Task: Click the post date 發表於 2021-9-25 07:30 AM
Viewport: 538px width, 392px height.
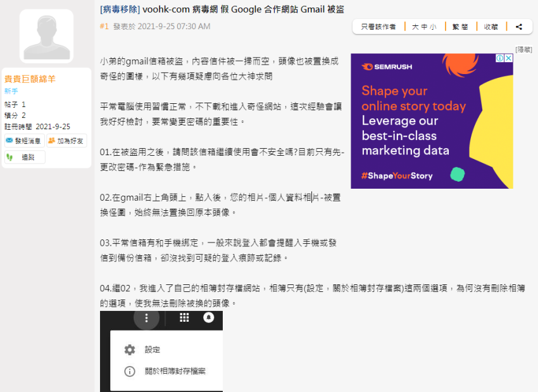Action: (x=161, y=27)
